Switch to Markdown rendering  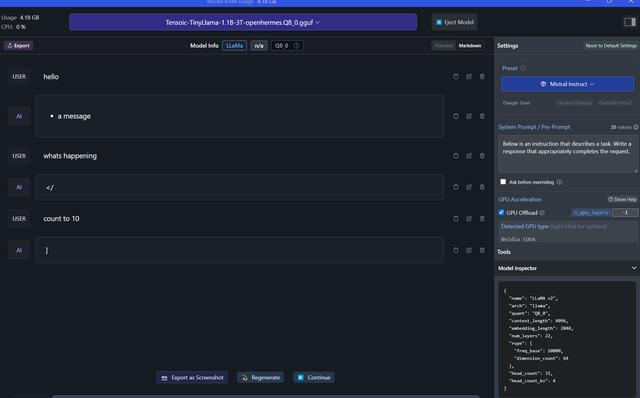(470, 46)
